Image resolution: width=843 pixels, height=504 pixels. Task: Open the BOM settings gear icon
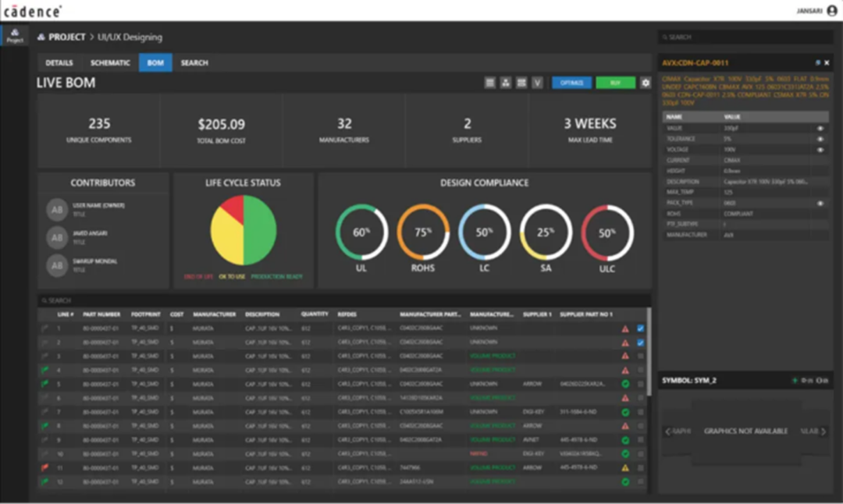pos(646,83)
